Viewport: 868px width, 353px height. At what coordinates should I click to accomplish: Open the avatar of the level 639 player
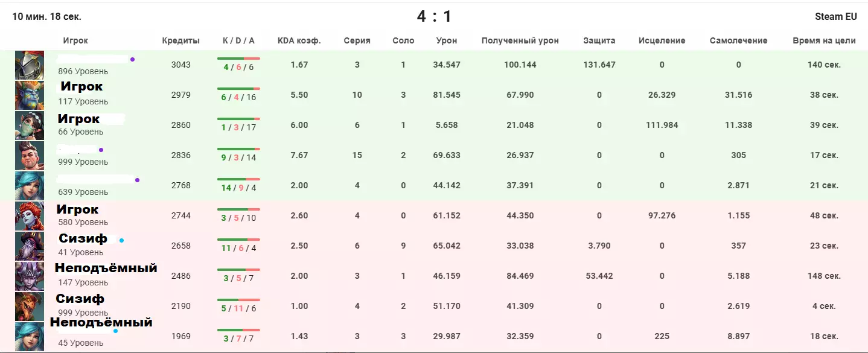click(x=30, y=186)
